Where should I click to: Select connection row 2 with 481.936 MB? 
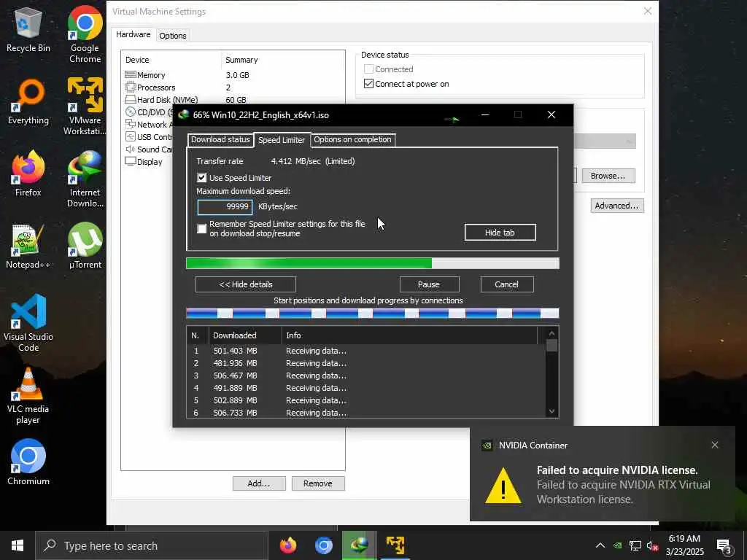[x=366, y=363]
